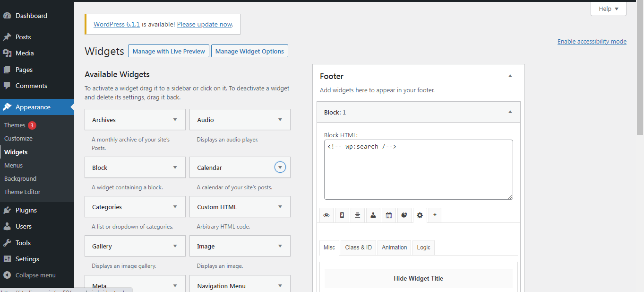Image resolution: width=644 pixels, height=292 pixels.
Task: Expand the Gallery widget dropdown arrow
Action: (x=175, y=246)
